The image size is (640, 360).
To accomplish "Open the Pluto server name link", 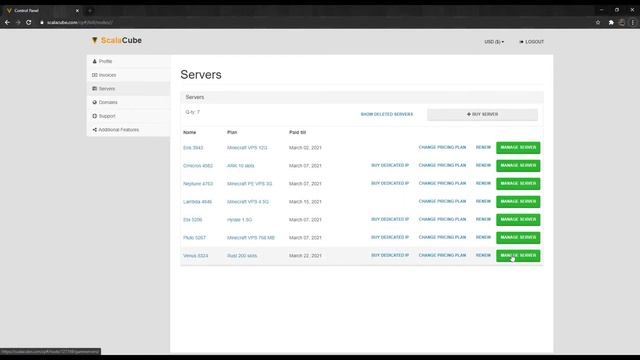I will tap(194, 238).
